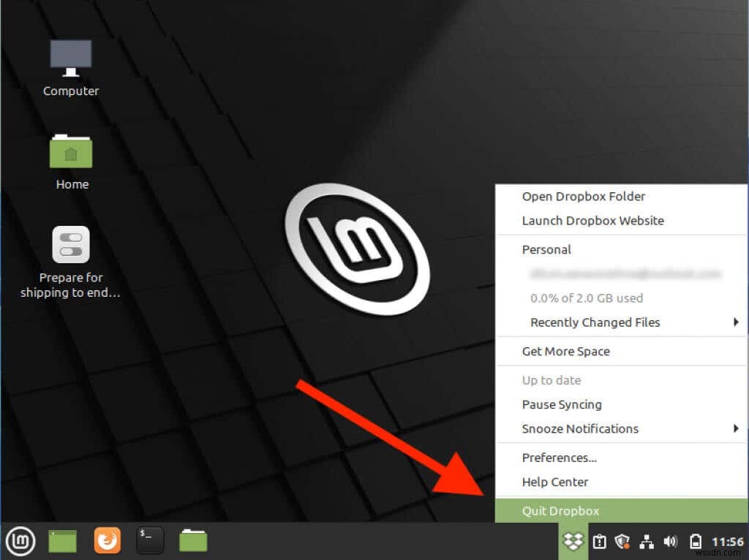Open the Personal account section
The width and height of the screenshot is (749, 560).
(546, 249)
